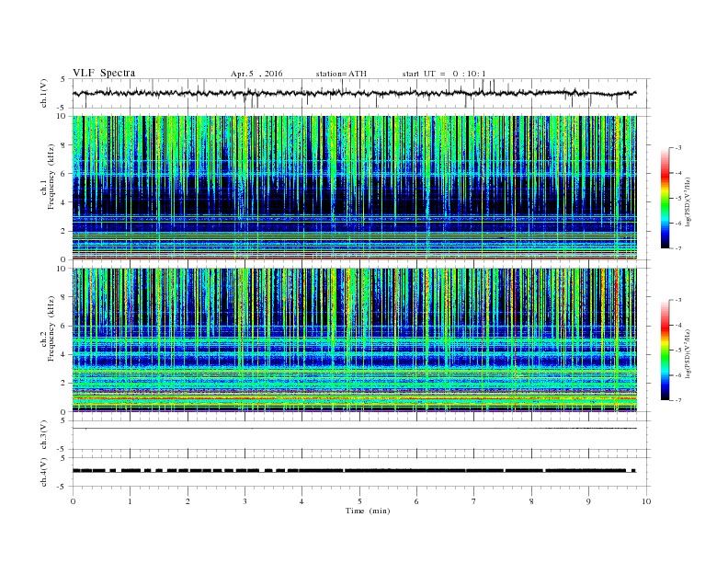Click the ch.3 flat voltage trace
728x563 pixels.
(354, 429)
